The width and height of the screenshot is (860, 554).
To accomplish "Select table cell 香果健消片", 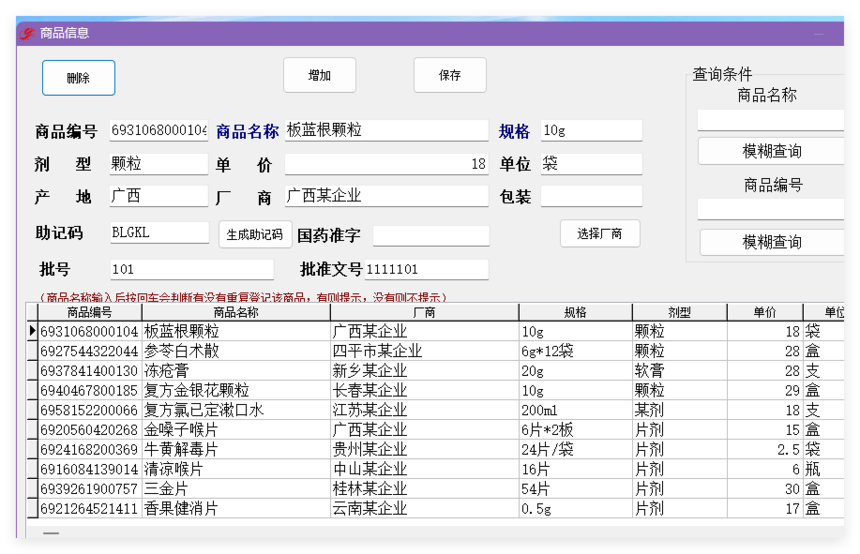I will coord(236,508).
